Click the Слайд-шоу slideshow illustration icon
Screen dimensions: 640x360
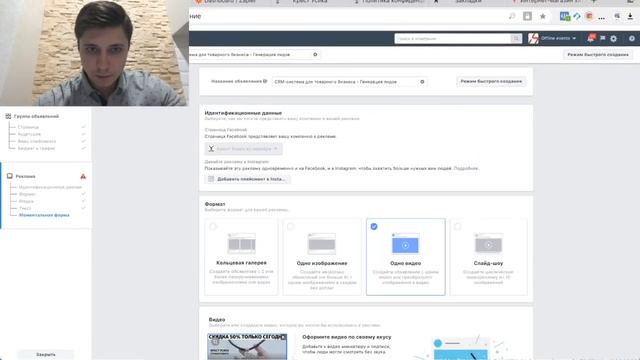tap(489, 243)
